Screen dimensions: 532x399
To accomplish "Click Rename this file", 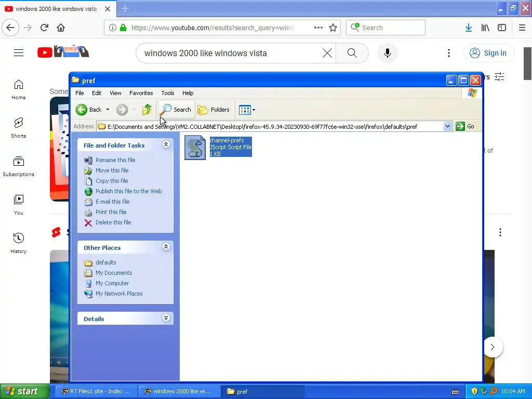I will click(115, 160).
